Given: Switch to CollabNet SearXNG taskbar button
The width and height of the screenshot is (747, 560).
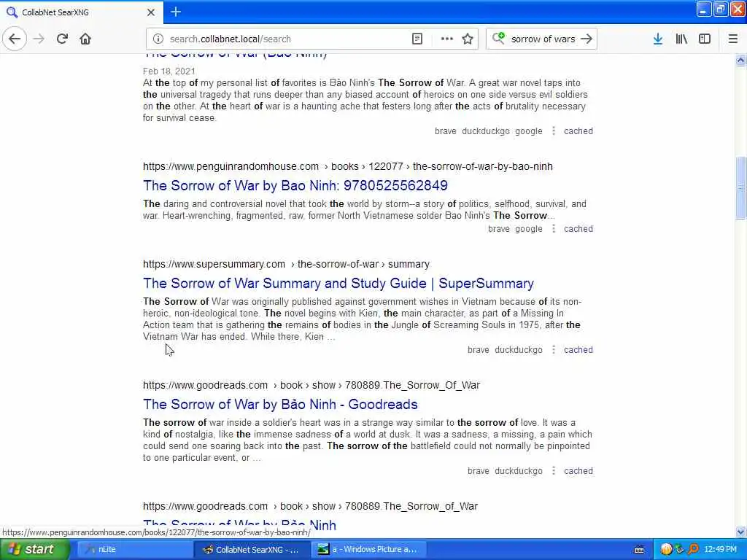Looking at the screenshot, I should point(252,549).
